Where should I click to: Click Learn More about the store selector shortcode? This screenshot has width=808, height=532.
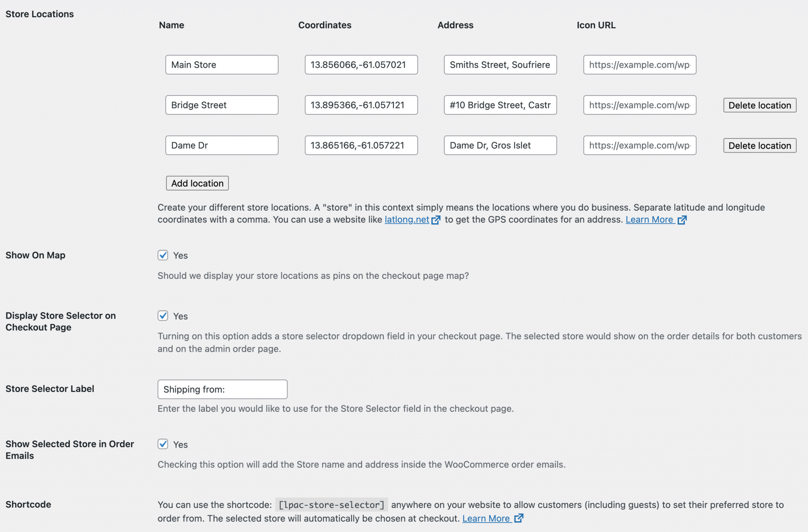(x=488, y=518)
